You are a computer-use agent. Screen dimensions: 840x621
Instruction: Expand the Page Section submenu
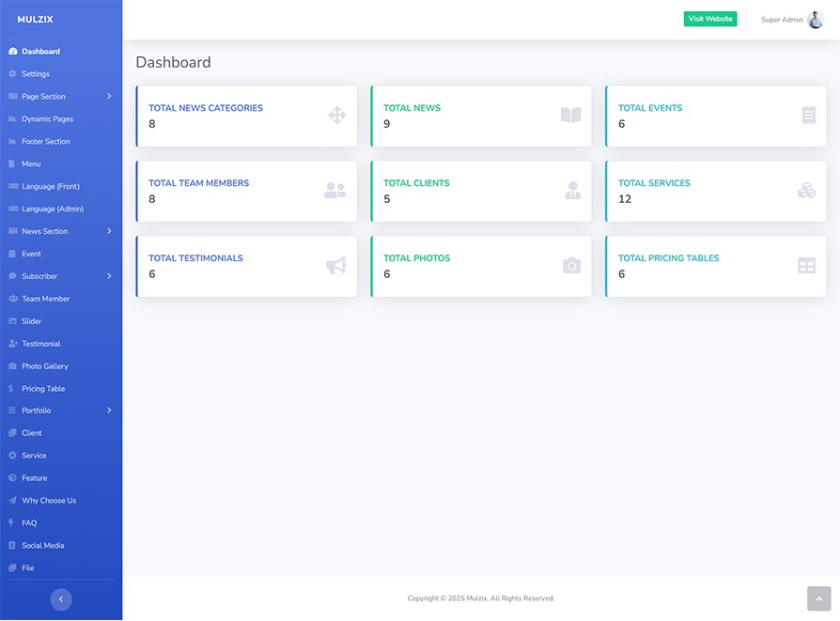pos(109,97)
